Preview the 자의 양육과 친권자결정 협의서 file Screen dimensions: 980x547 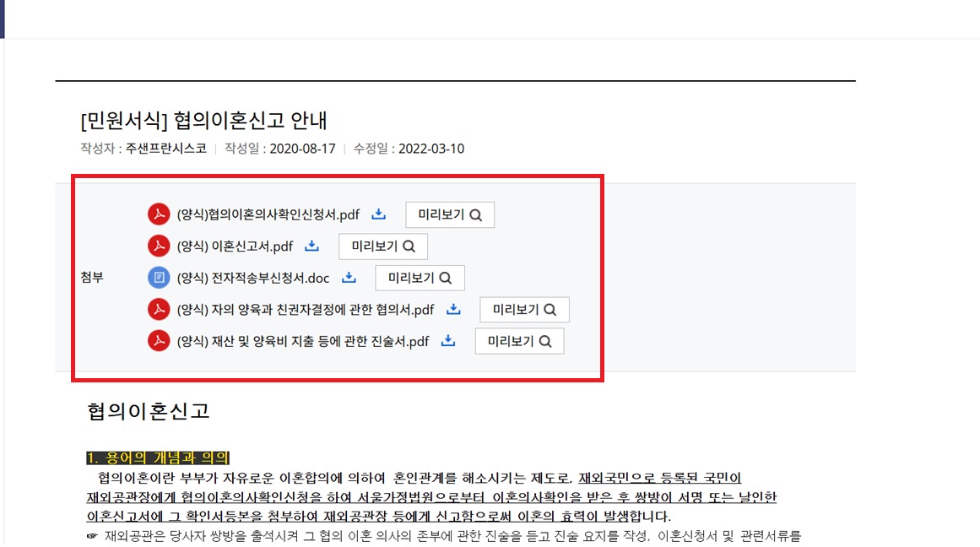point(524,310)
